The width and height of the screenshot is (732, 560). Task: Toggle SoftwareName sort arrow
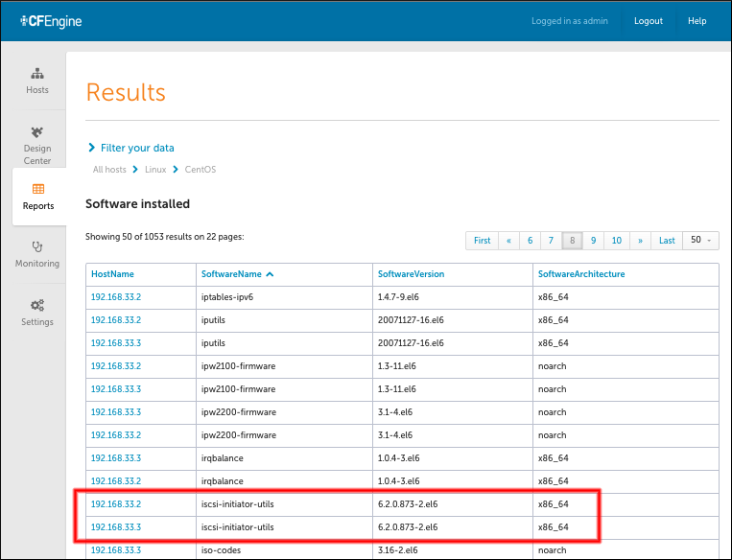point(270,274)
